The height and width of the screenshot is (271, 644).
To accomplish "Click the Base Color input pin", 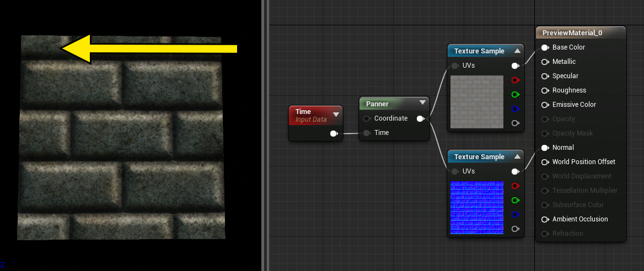I will click(545, 47).
